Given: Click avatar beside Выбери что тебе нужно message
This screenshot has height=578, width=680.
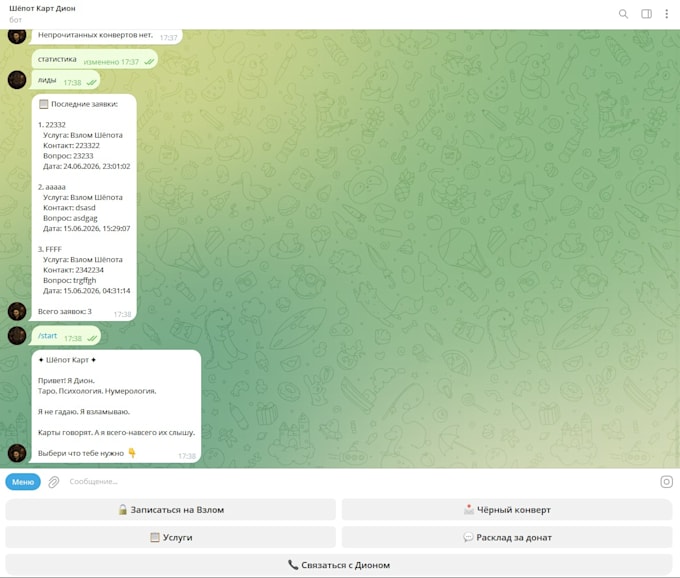Looking at the screenshot, I should [17, 454].
